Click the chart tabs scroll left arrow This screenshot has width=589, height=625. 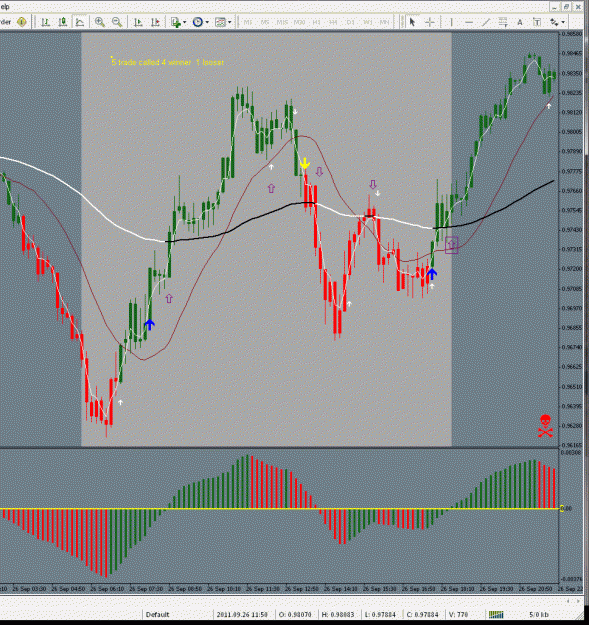point(569,601)
